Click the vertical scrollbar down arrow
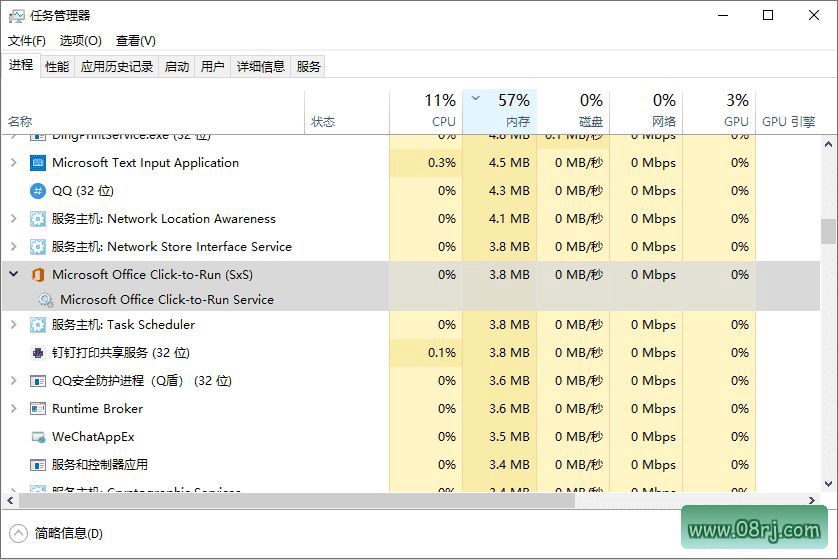This screenshot has width=838, height=559. click(828, 484)
